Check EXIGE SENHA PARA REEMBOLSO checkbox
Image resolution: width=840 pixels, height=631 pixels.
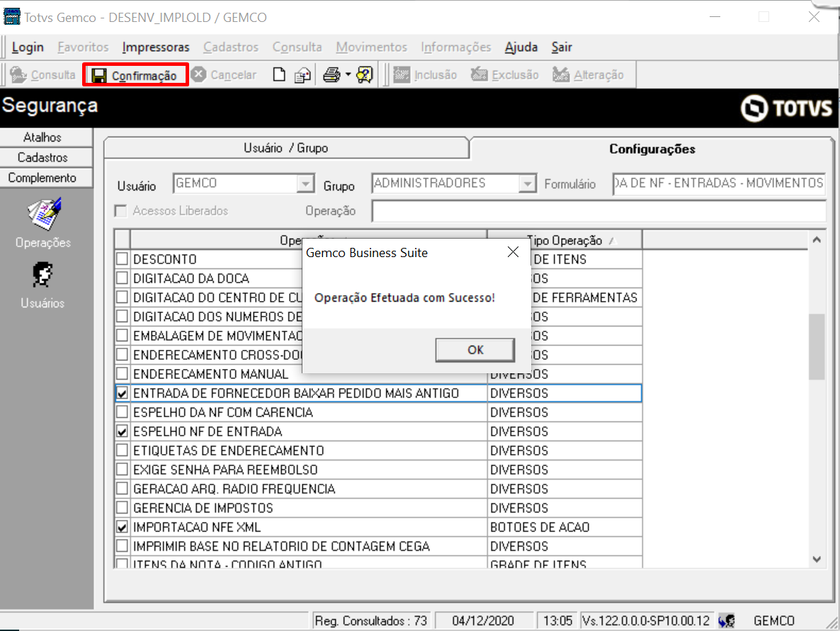[x=122, y=470]
